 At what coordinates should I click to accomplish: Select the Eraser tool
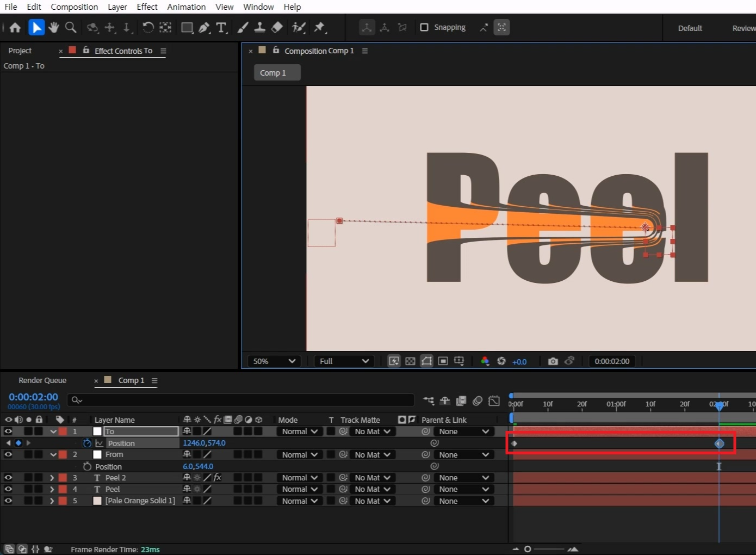pyautogui.click(x=277, y=27)
